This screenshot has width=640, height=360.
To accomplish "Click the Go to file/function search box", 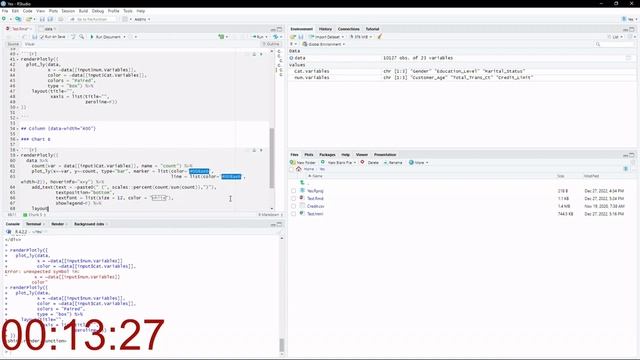I will 92,19.
